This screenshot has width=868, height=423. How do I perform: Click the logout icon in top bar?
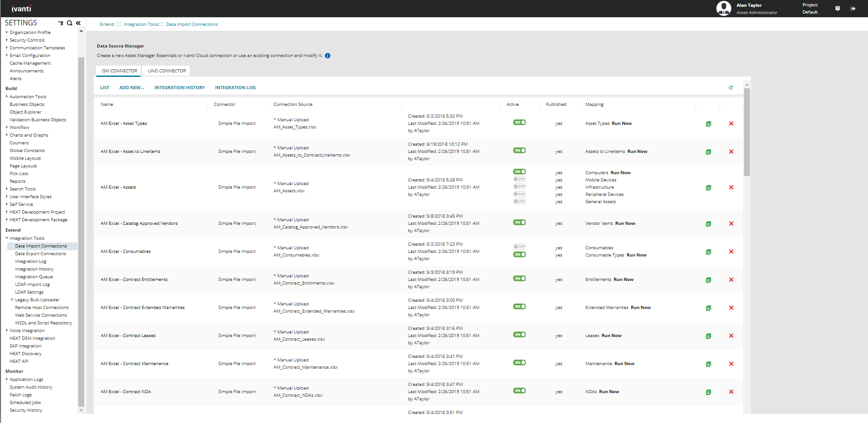click(x=853, y=9)
